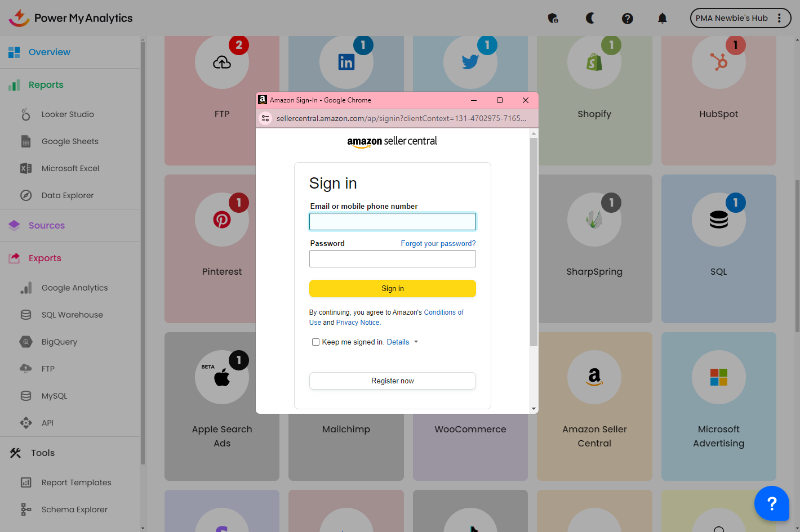800x532 pixels.
Task: Select the SQL database source icon
Action: (x=718, y=220)
